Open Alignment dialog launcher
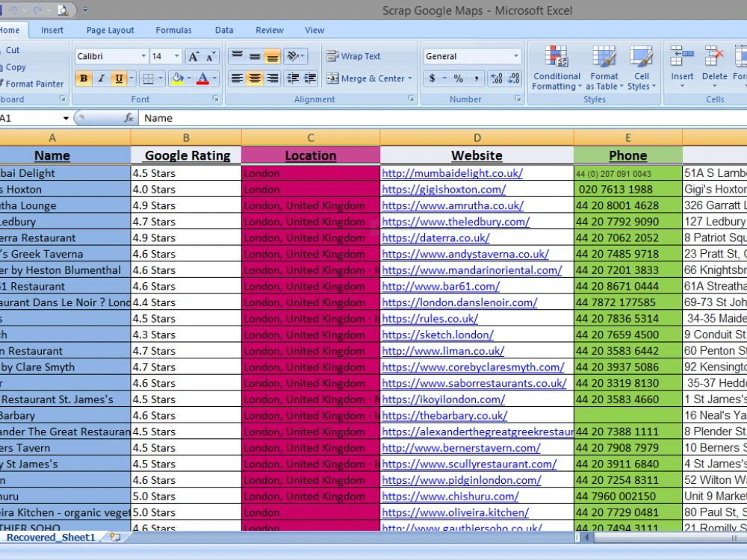Image resolution: width=747 pixels, height=560 pixels. 411,99
